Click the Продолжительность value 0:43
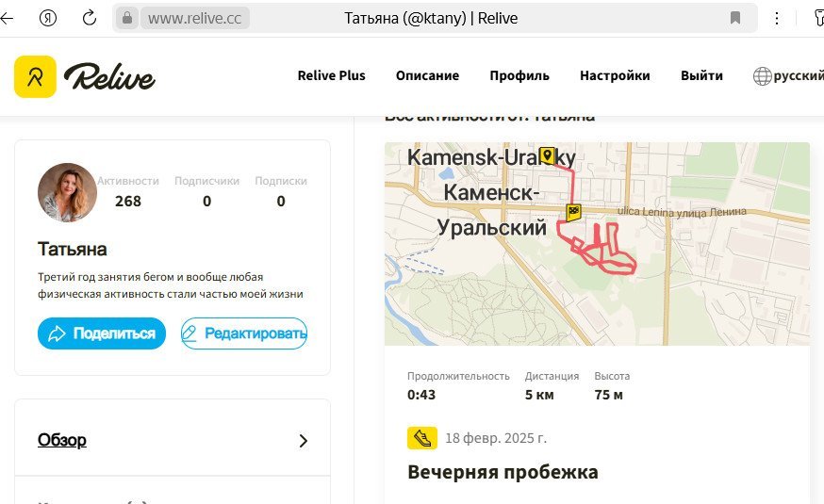 (x=421, y=395)
